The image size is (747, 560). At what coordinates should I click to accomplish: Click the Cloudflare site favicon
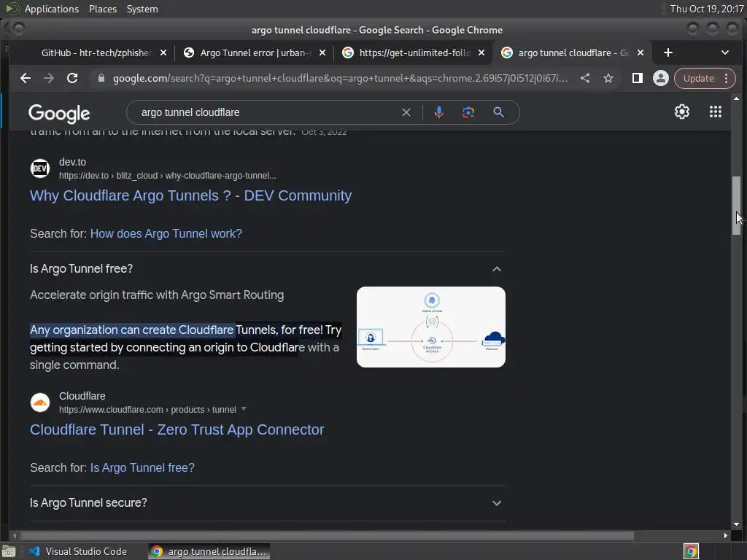pyautogui.click(x=40, y=402)
